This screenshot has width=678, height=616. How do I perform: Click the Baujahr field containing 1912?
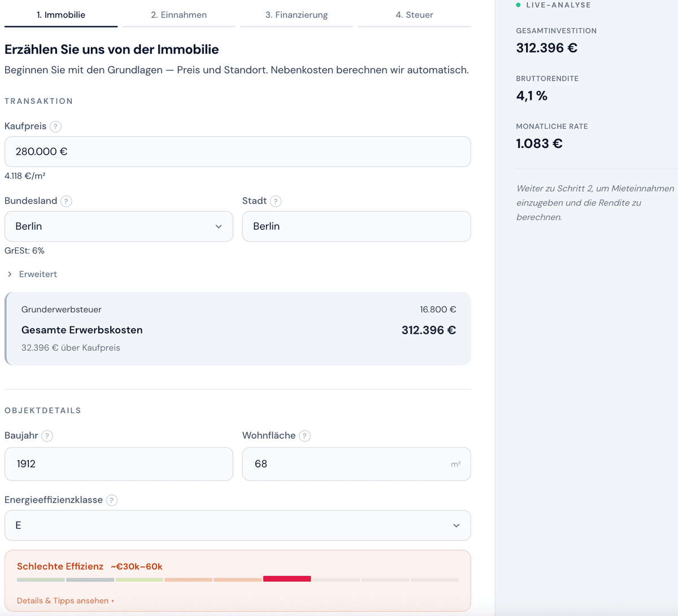pos(119,464)
